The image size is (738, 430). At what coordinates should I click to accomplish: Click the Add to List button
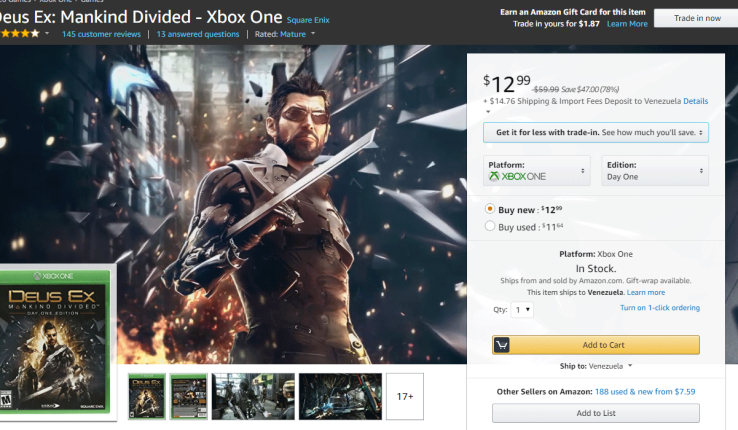(595, 413)
